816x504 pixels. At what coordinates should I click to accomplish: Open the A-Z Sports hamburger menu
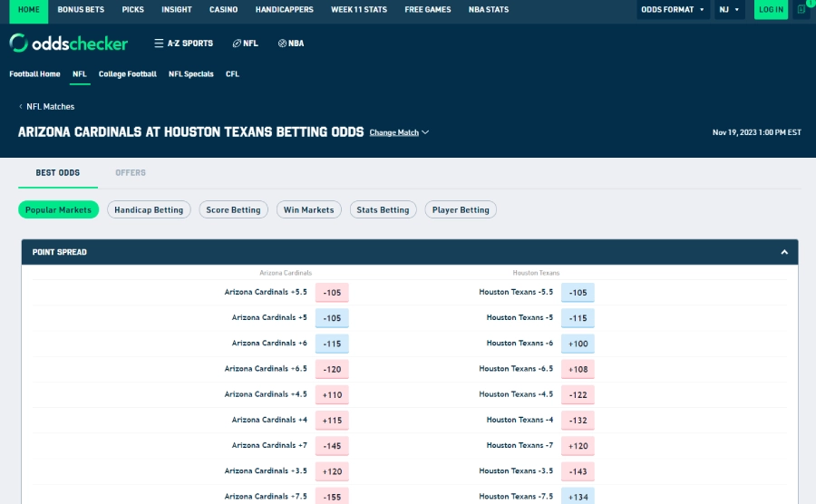[x=184, y=44]
